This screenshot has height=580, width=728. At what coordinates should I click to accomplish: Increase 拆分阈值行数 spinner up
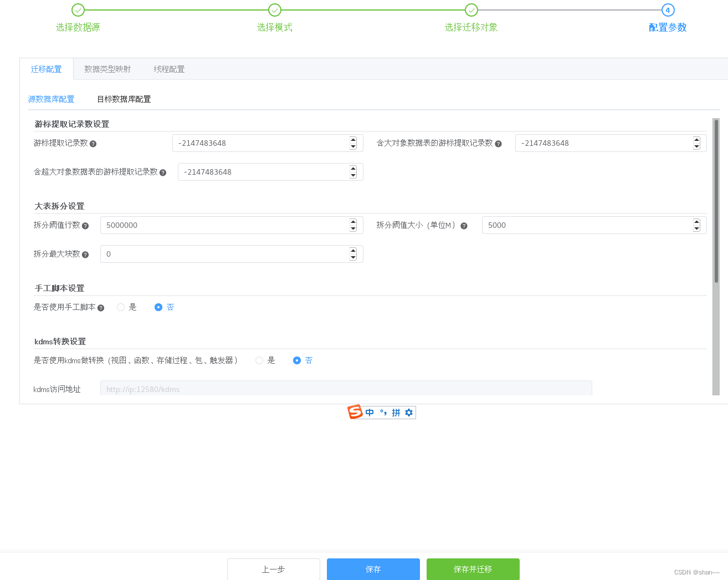(x=353, y=222)
